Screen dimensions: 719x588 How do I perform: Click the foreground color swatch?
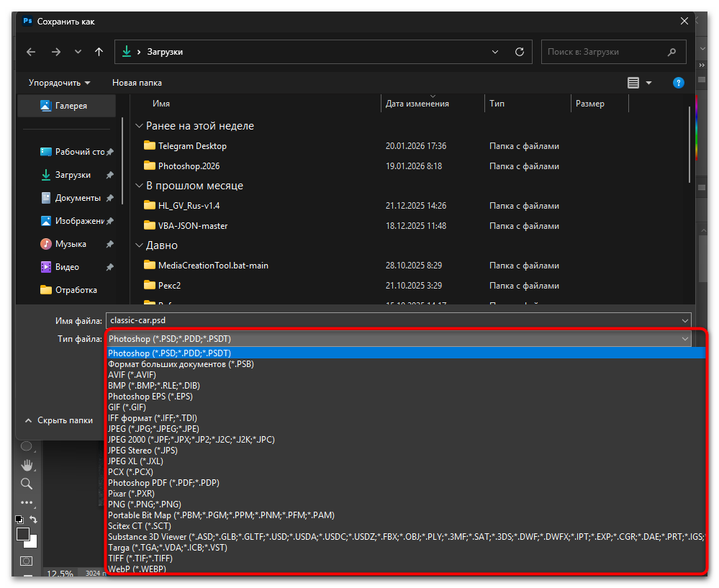click(x=22, y=534)
